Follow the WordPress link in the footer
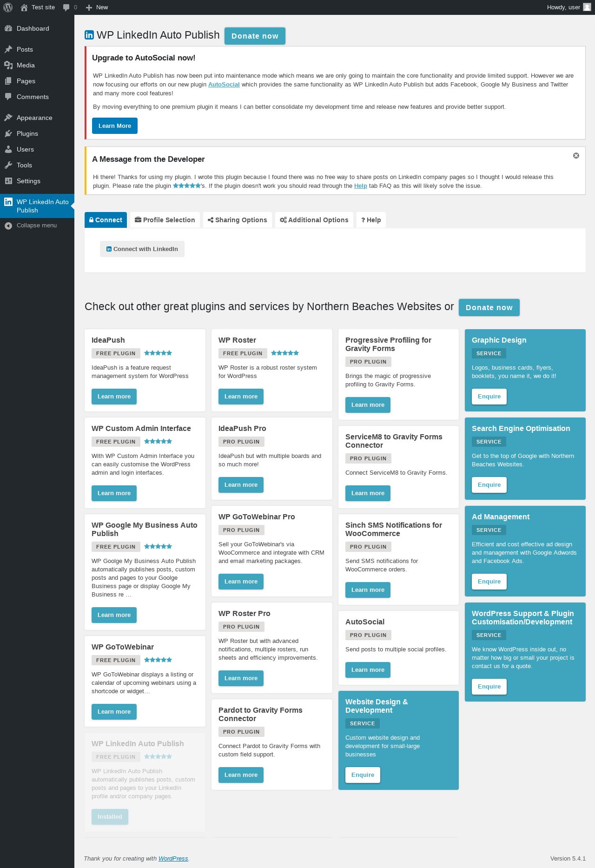The height and width of the screenshot is (868, 595). 173,859
